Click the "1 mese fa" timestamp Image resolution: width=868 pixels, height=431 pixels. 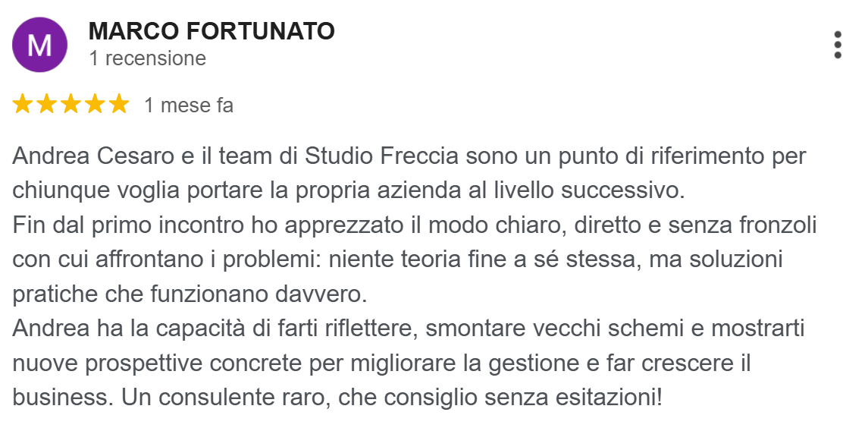pos(189,105)
